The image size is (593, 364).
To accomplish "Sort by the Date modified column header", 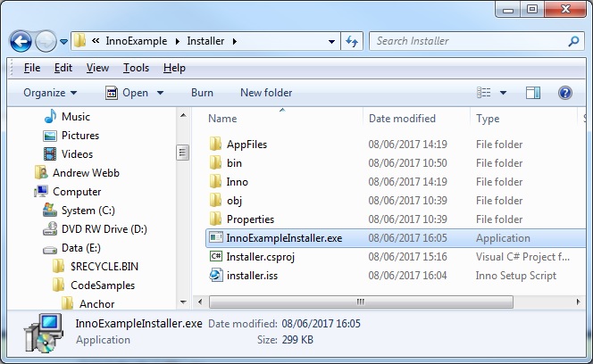I will point(402,119).
